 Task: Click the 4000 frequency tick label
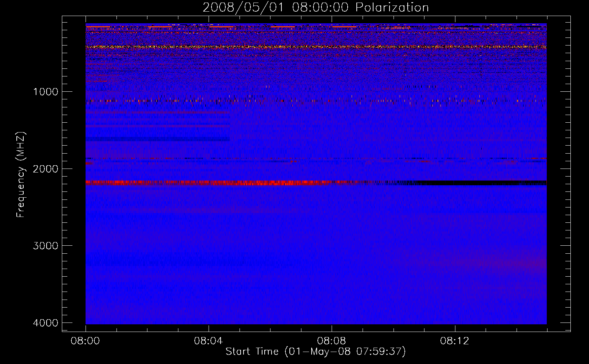tap(46, 323)
